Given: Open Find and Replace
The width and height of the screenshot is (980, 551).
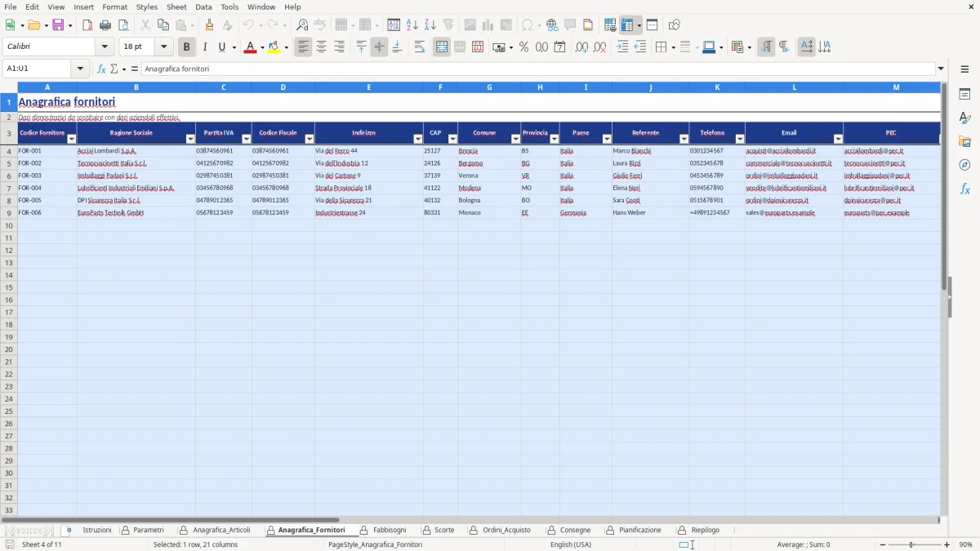Looking at the screenshot, I should pos(302,25).
